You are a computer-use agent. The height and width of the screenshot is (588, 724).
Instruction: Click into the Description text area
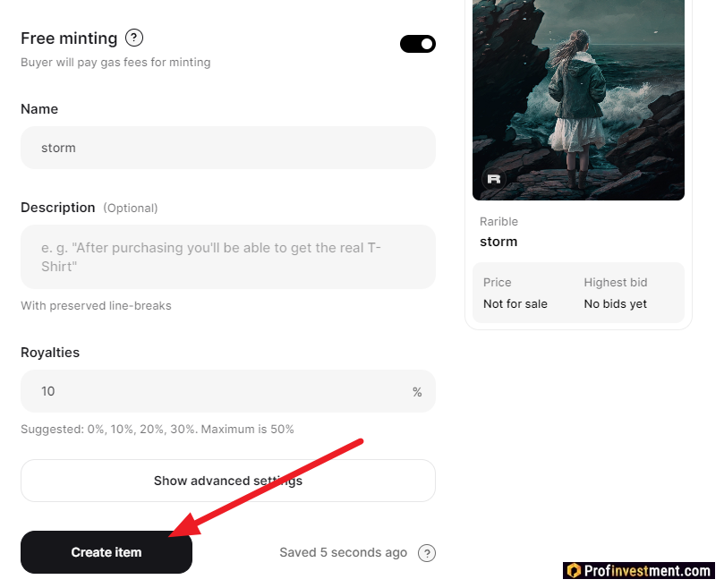pos(227,257)
